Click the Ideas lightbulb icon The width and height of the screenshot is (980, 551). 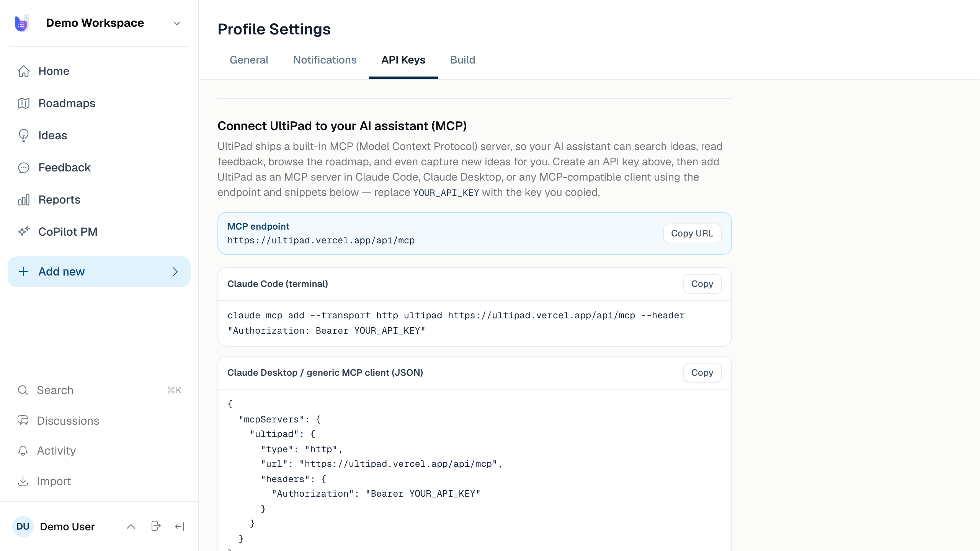pos(24,135)
